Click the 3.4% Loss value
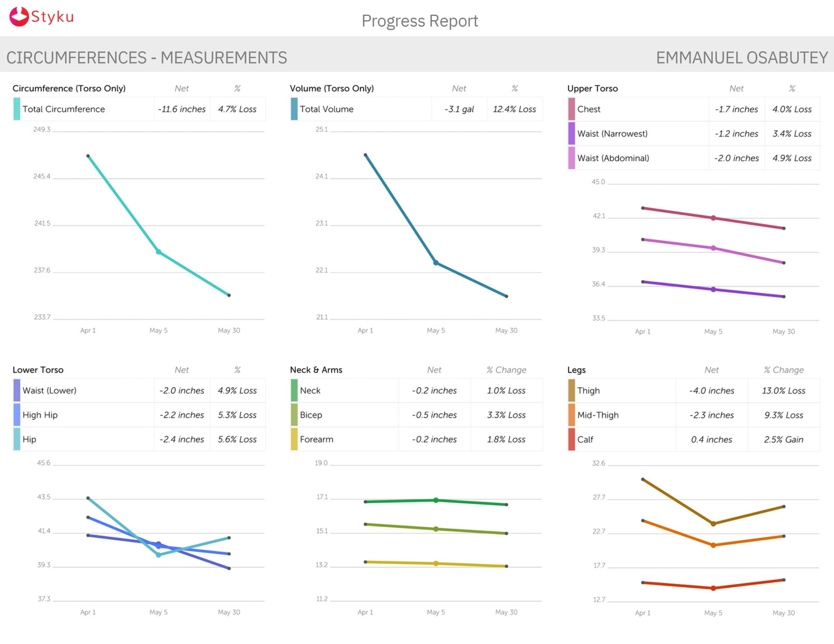 pyautogui.click(x=792, y=133)
